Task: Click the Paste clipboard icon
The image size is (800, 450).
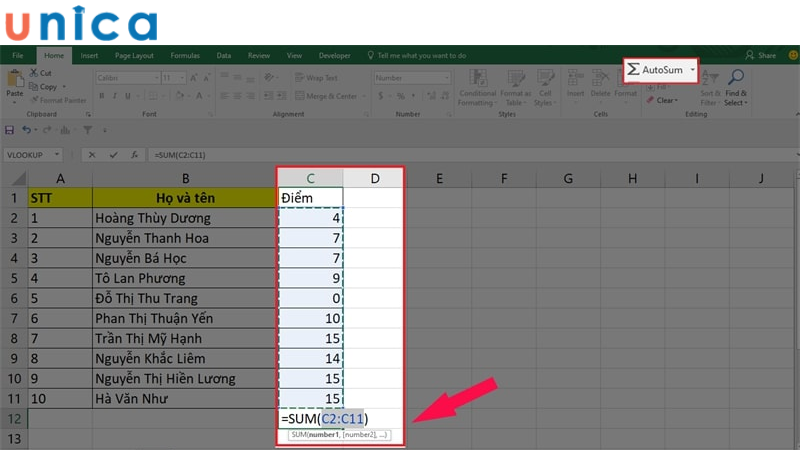Action: click(15, 80)
